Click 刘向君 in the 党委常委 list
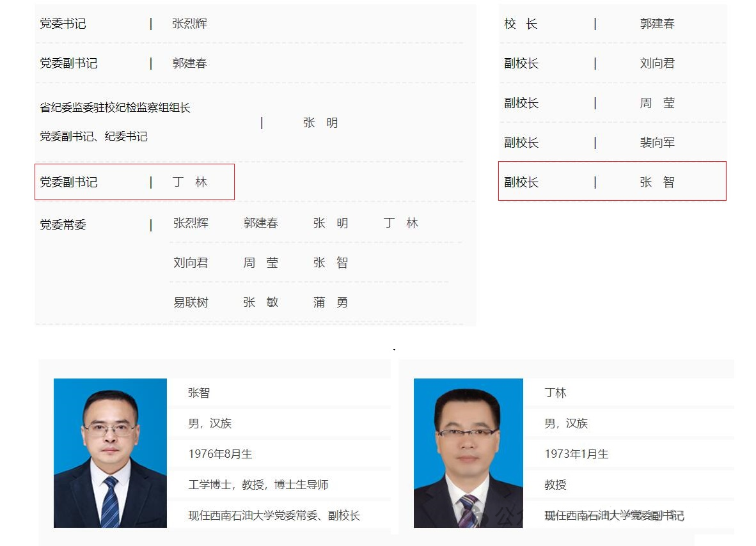Viewport: 756px width, 546px height. [x=191, y=262]
